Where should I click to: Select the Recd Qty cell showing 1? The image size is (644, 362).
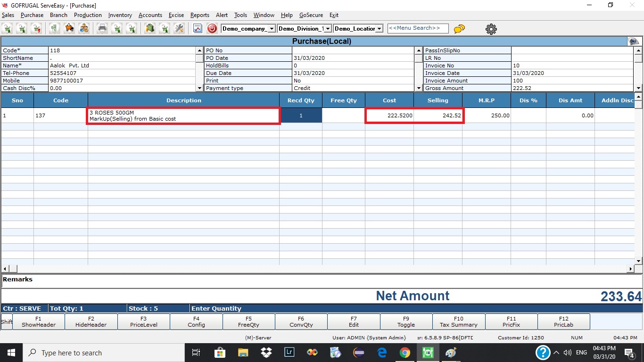pyautogui.click(x=301, y=115)
